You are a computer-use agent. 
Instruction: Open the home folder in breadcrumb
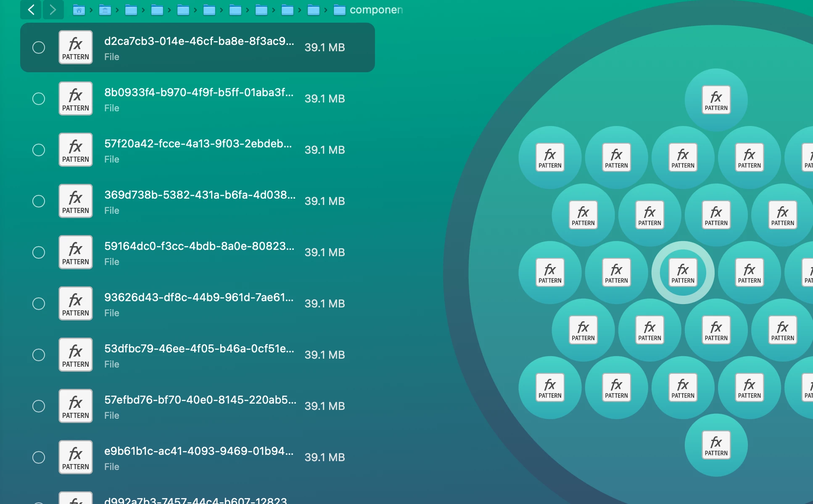(x=79, y=10)
